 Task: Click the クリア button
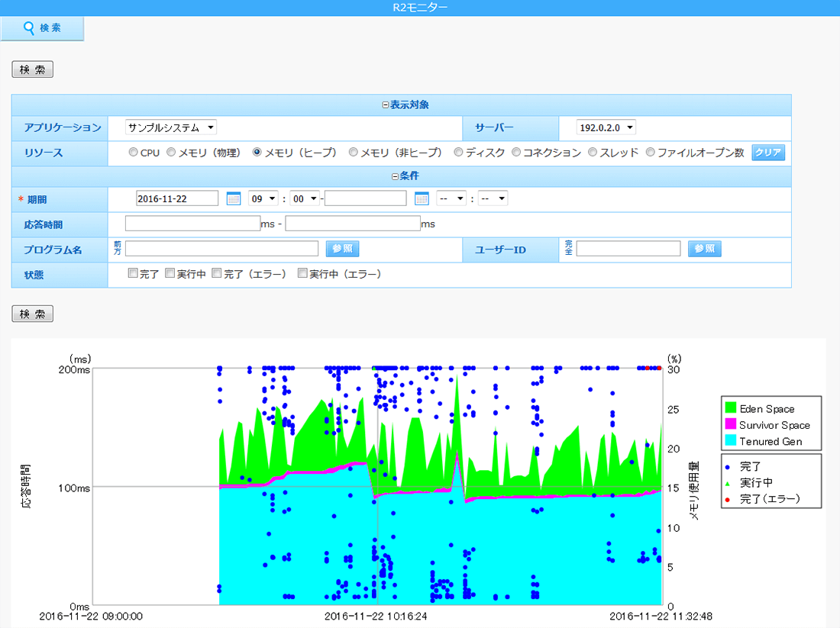768,153
